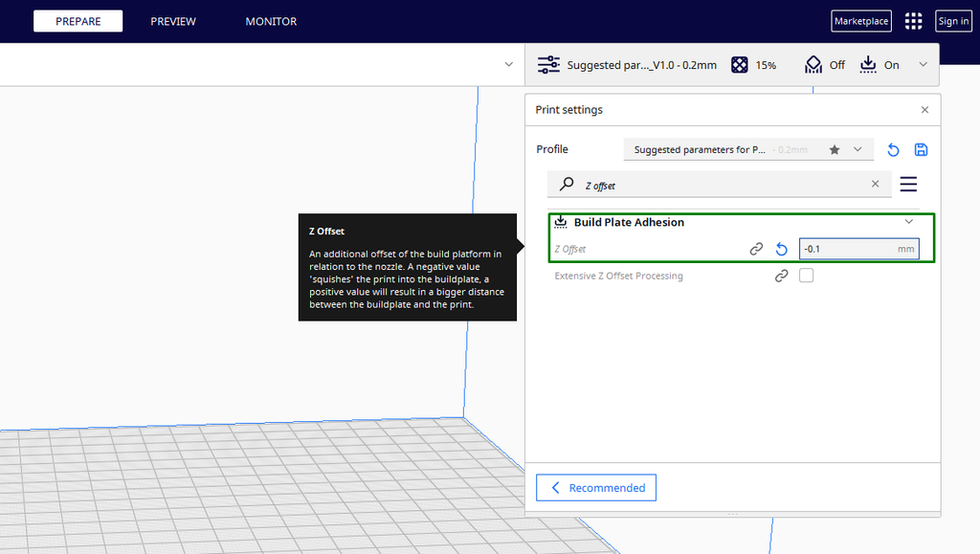The width and height of the screenshot is (980, 554).
Task: Click the Suggested par..._V1.0 - 0.2mm profile summary
Action: [x=641, y=65]
